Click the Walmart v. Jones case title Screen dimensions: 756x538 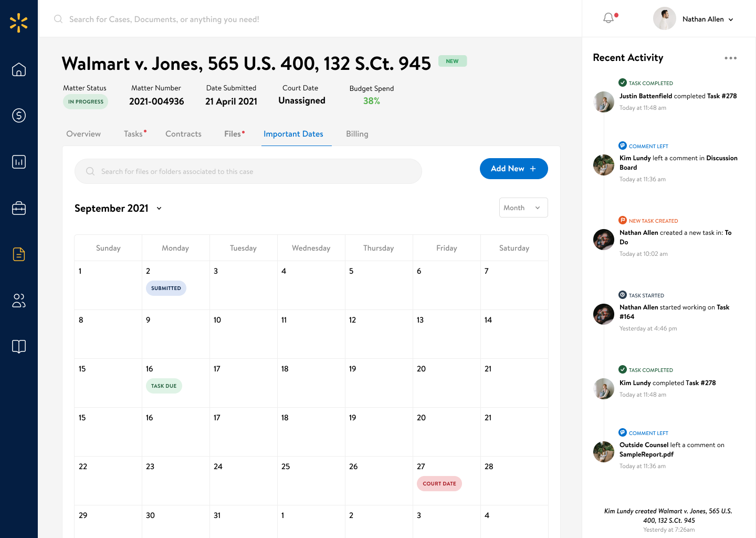click(x=246, y=64)
